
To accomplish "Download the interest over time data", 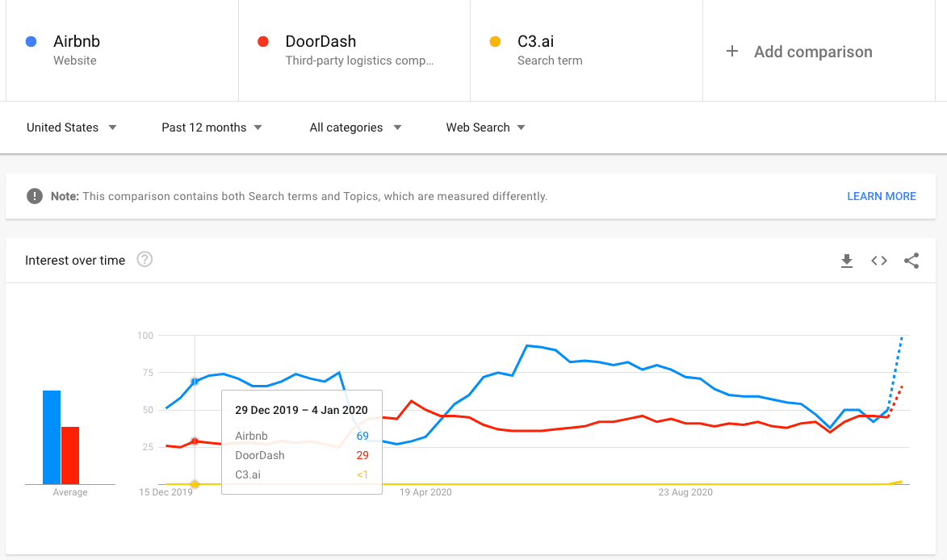I will 847,261.
